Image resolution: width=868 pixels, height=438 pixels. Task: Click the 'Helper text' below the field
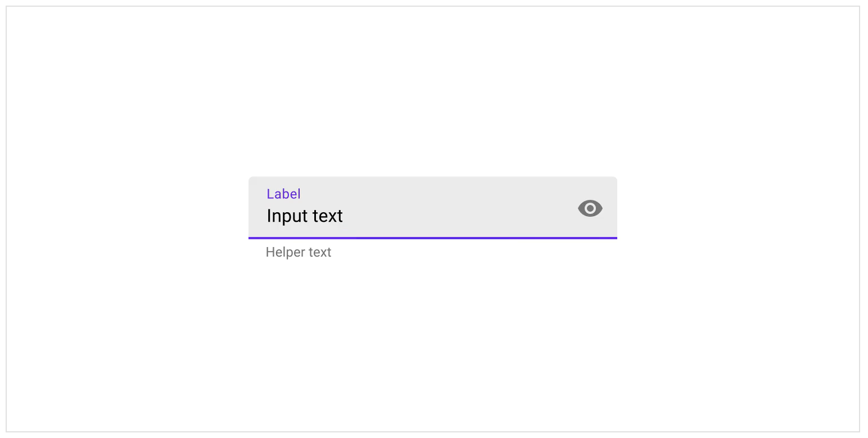(298, 252)
